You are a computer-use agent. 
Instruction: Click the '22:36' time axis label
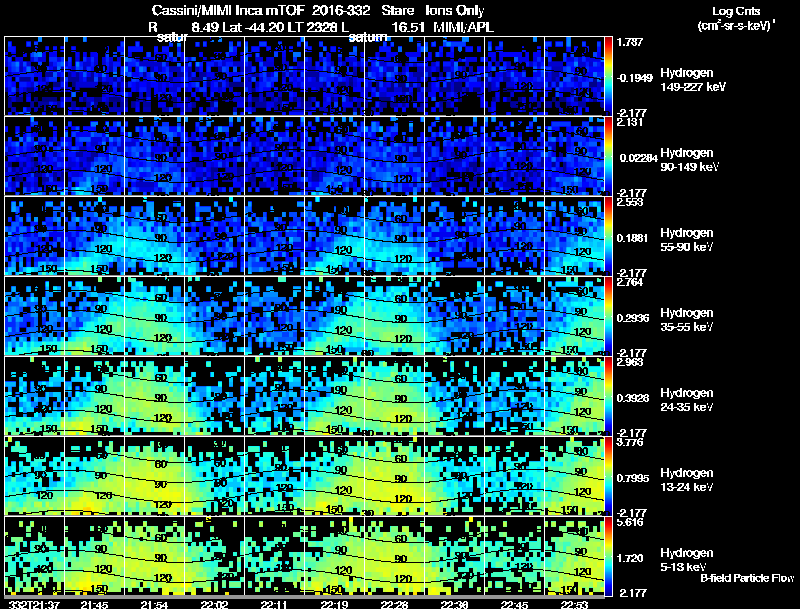[454, 605]
